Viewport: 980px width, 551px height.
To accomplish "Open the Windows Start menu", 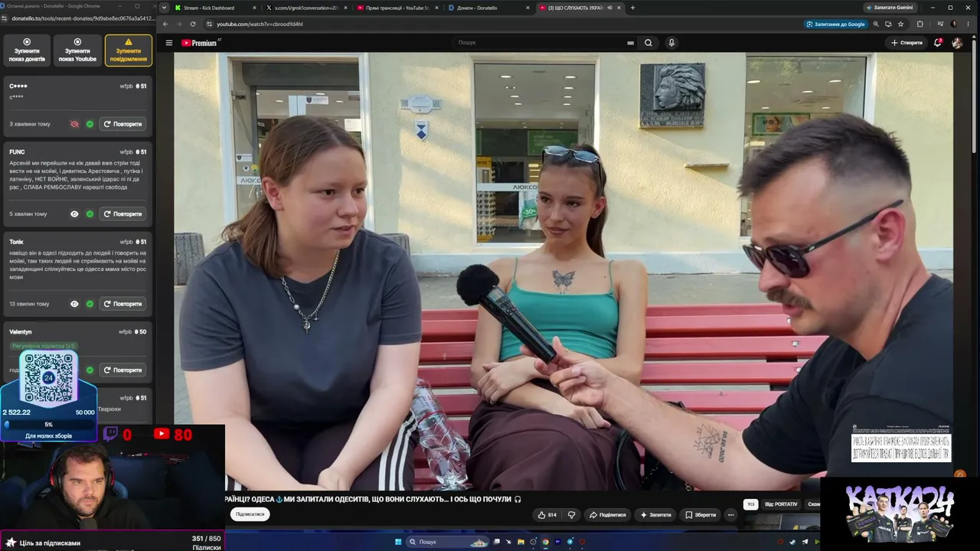I will [398, 542].
